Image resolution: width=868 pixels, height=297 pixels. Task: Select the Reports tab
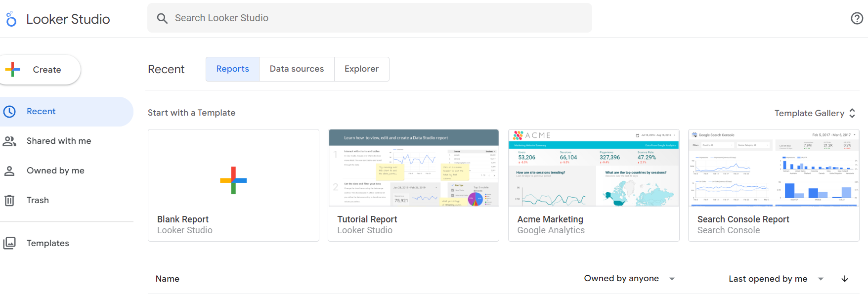(x=233, y=69)
